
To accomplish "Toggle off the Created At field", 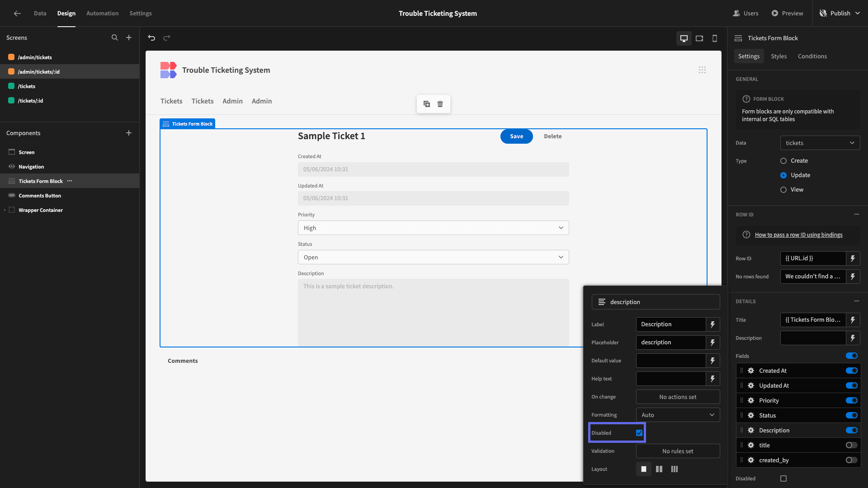I will click(x=852, y=371).
